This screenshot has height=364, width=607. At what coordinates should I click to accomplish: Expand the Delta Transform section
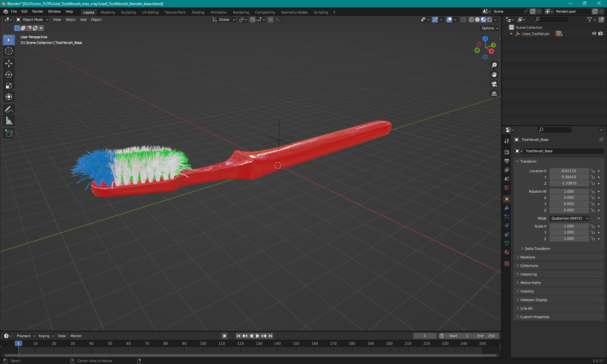pyautogui.click(x=537, y=249)
